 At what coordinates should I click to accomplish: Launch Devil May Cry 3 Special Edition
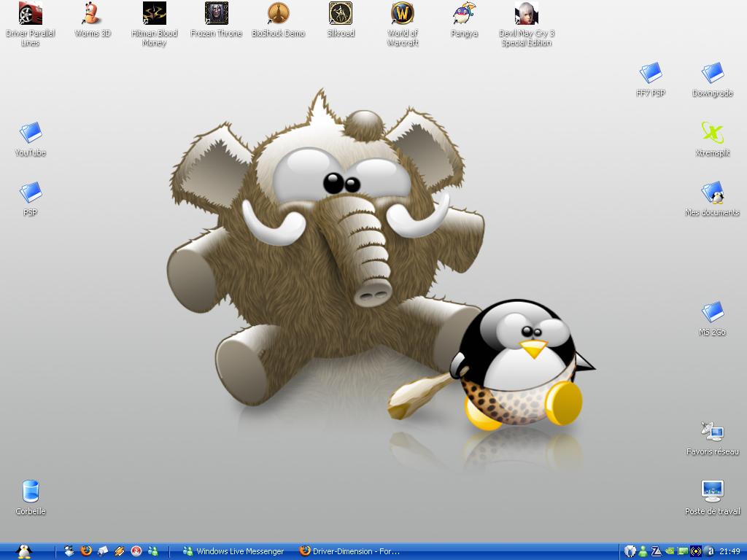coord(526,15)
